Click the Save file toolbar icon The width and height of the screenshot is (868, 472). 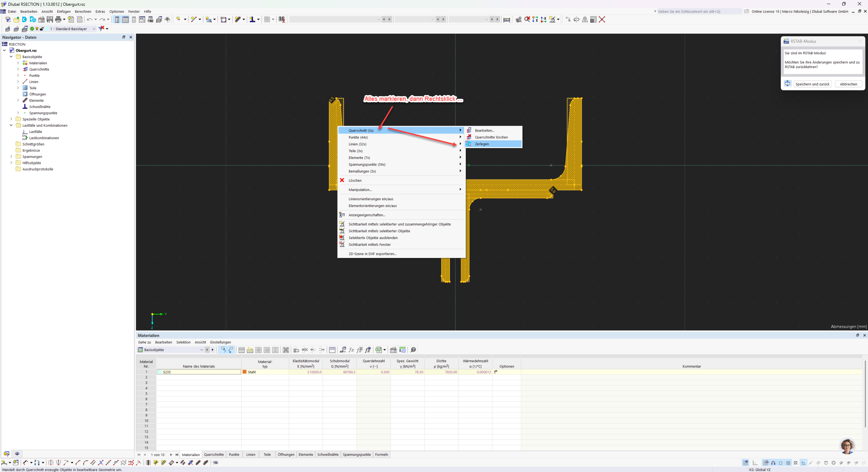(x=50, y=19)
